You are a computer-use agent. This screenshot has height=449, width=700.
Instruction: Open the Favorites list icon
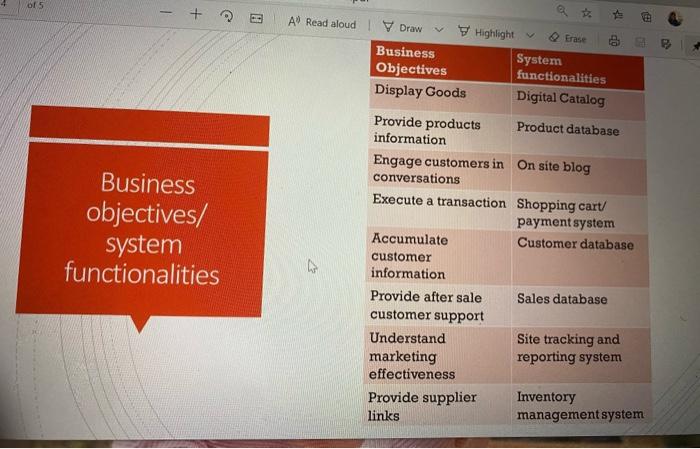tap(617, 15)
